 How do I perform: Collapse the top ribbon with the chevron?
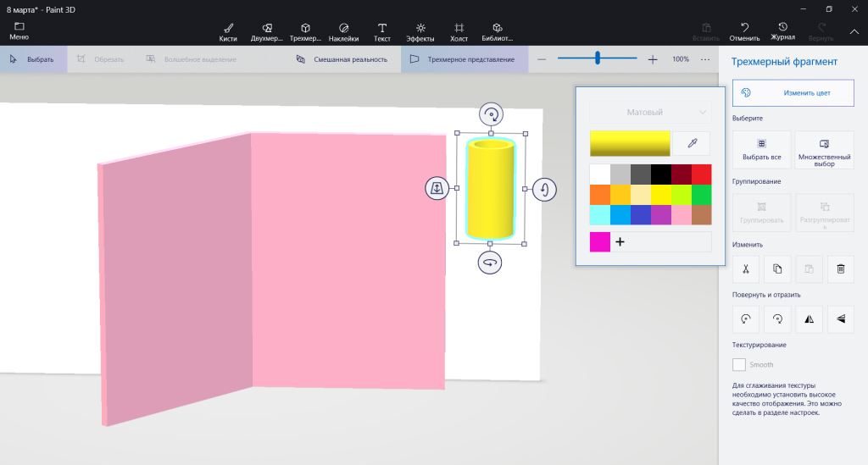click(x=854, y=32)
